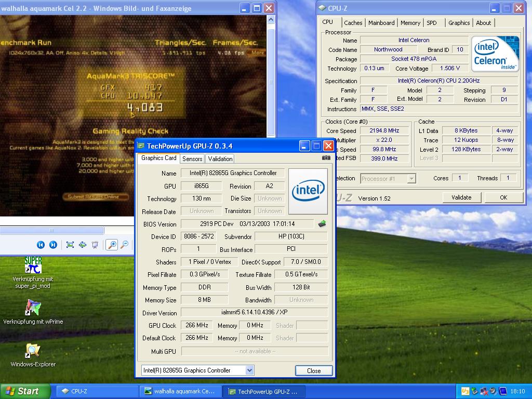The image size is (532, 399).
Task: Click vertical scrollbar up arrow in picture viewer
Action: (x=271, y=19)
